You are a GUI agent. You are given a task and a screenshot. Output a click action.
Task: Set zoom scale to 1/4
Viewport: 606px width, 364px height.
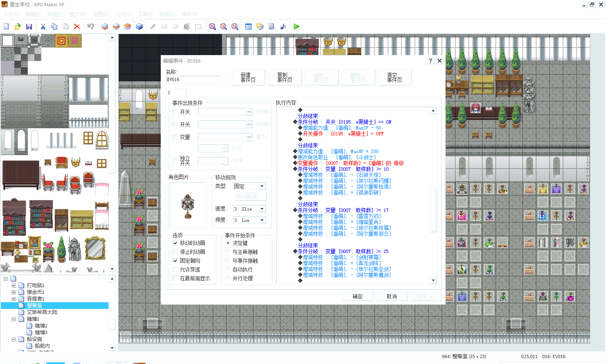(x=235, y=26)
